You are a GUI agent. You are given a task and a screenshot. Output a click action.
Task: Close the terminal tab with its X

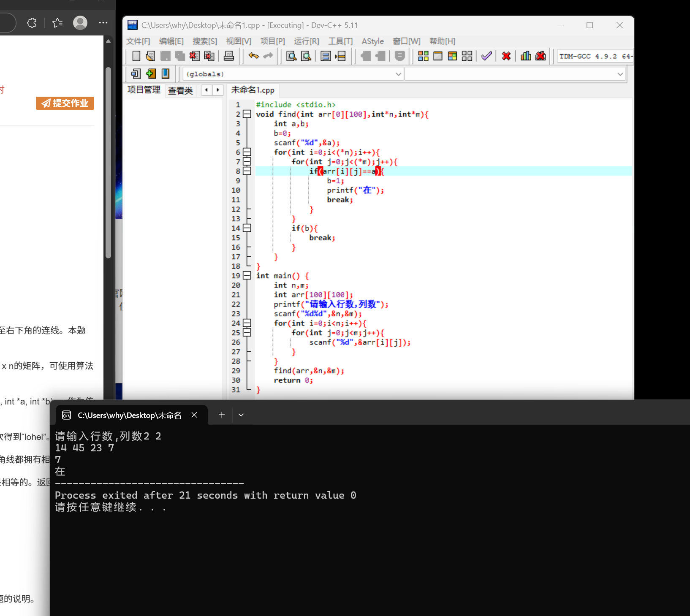point(194,415)
